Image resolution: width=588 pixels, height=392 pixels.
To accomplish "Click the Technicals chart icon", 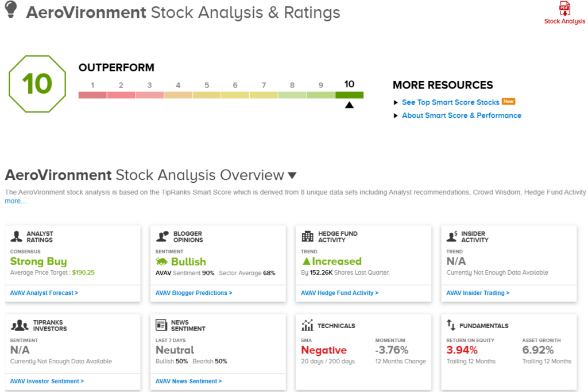I will coord(307,325).
